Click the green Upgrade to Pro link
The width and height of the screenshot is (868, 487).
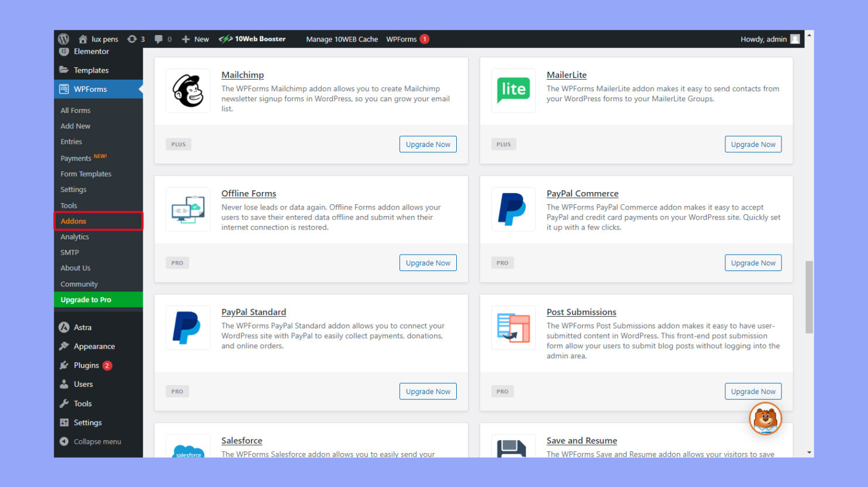[x=86, y=300]
